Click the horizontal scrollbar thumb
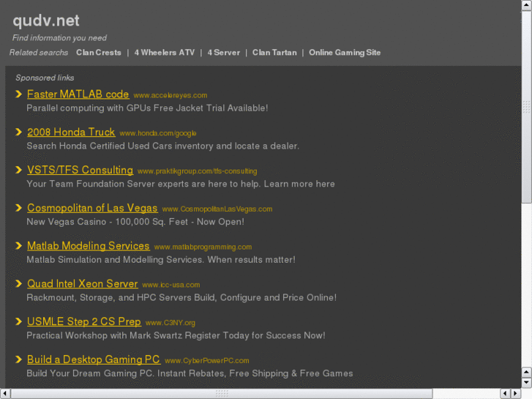Screen dimensions: 532x399 222,394
